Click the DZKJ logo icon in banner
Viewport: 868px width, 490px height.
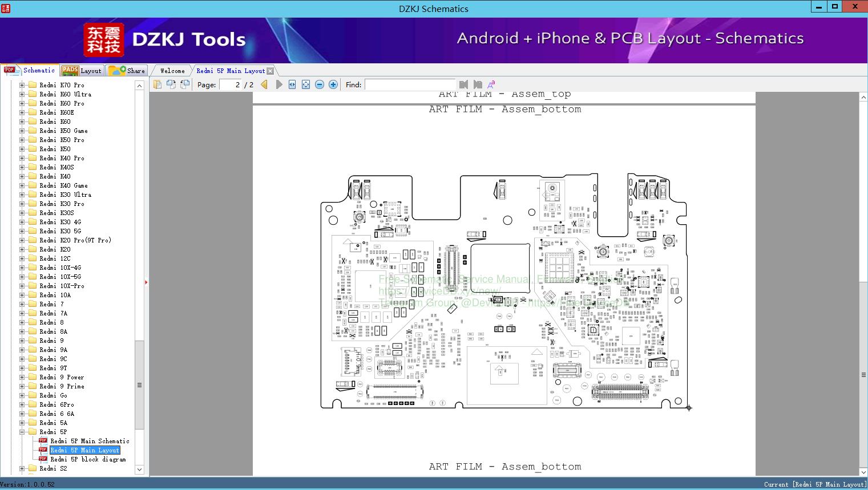[x=104, y=40]
